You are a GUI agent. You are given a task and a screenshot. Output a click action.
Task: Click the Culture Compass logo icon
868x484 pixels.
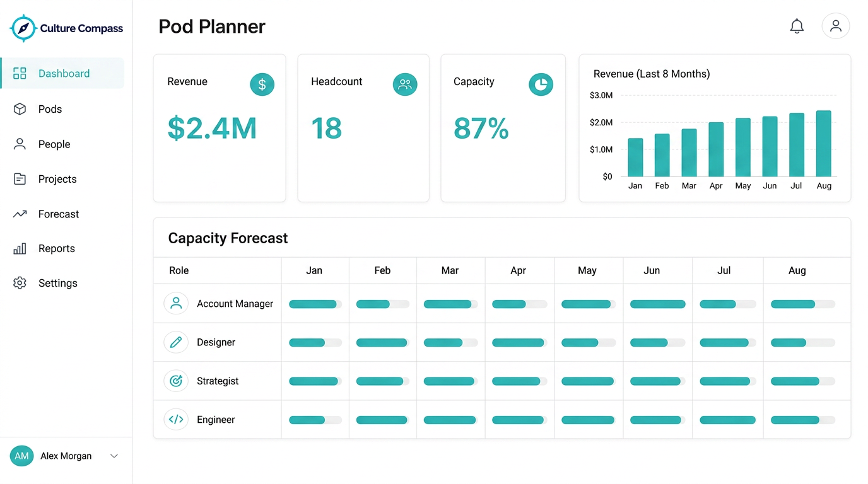(x=23, y=28)
